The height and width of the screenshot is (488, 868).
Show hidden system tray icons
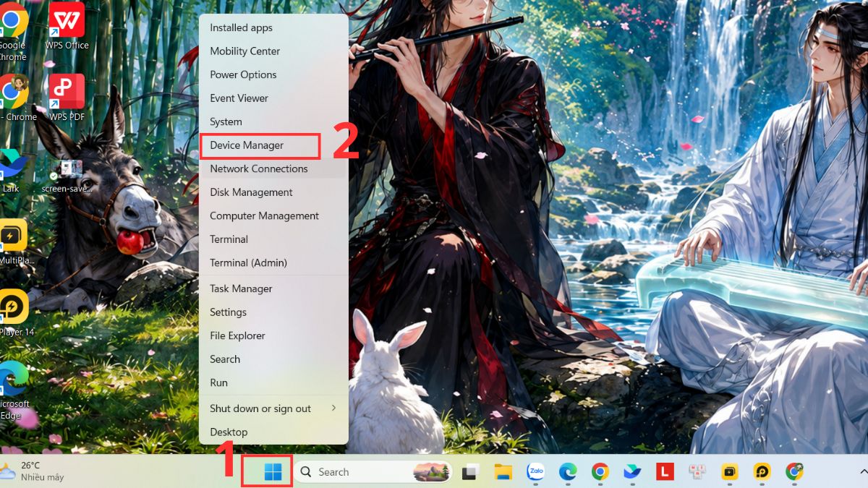coord(862,471)
